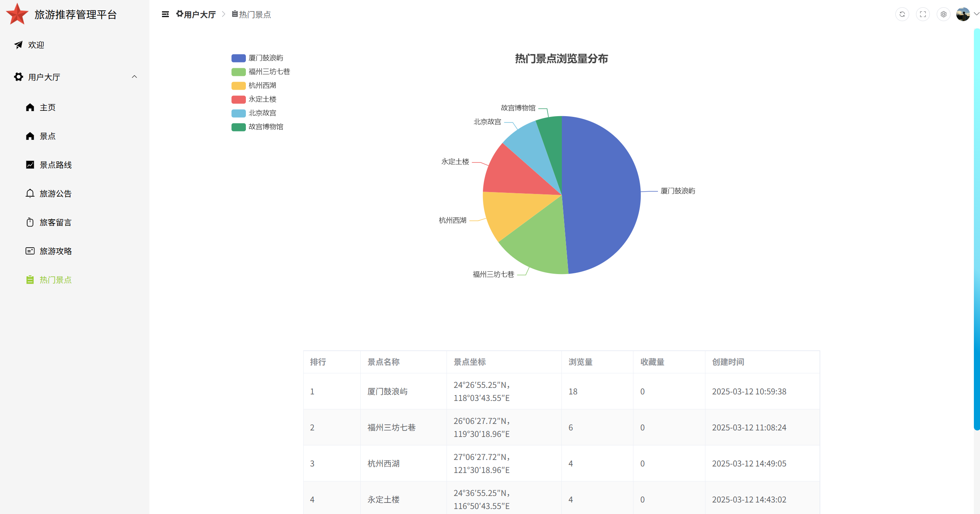Open the avatar dropdown arrow
Image resolution: width=980 pixels, height=514 pixels.
(x=976, y=14)
